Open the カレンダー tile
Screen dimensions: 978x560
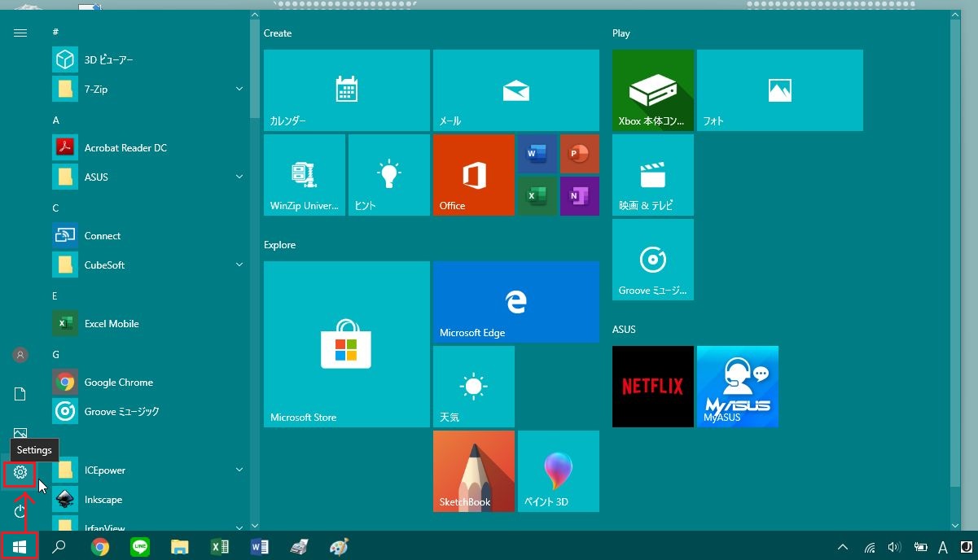click(x=347, y=90)
